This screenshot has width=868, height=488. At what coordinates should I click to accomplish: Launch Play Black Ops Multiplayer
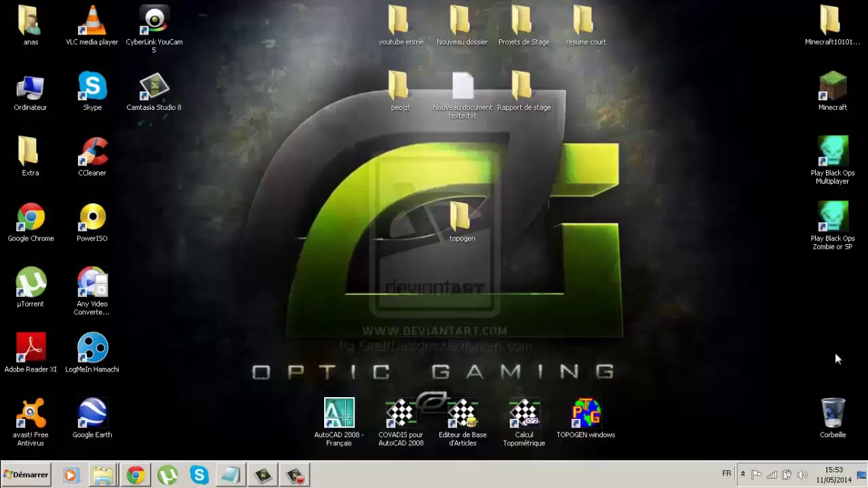point(833,161)
